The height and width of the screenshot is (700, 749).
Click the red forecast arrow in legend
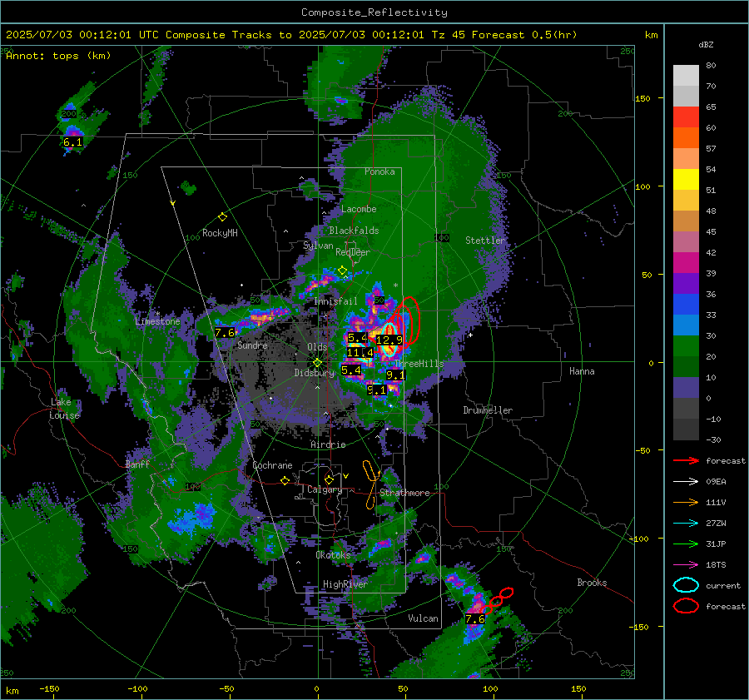[686, 460]
